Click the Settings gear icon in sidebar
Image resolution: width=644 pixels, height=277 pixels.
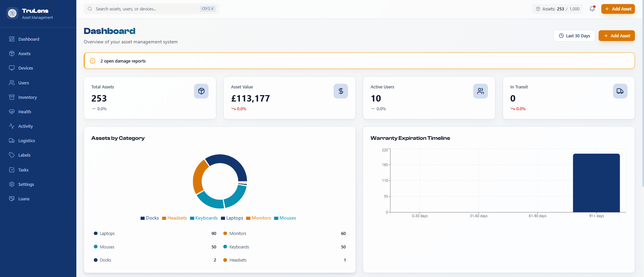coord(12,184)
